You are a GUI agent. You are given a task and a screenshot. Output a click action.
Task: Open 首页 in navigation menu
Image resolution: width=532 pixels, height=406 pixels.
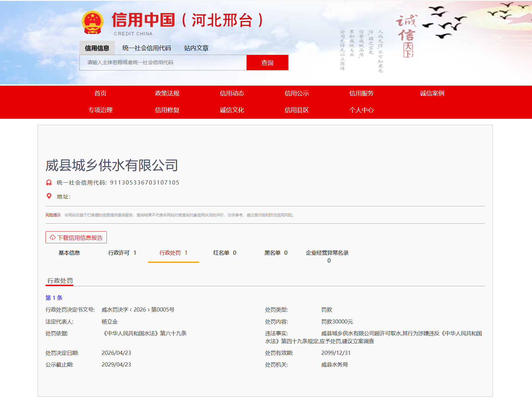click(100, 93)
